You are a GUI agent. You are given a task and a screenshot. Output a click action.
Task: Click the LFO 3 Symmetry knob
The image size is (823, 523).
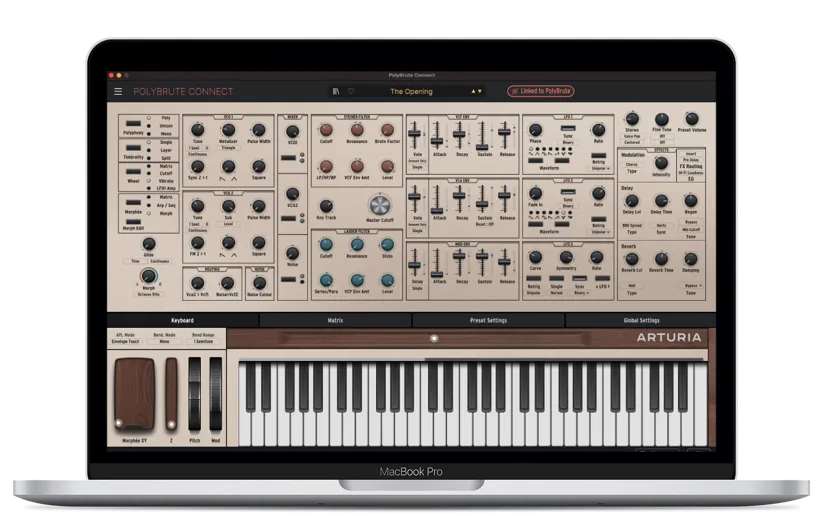coord(566,257)
